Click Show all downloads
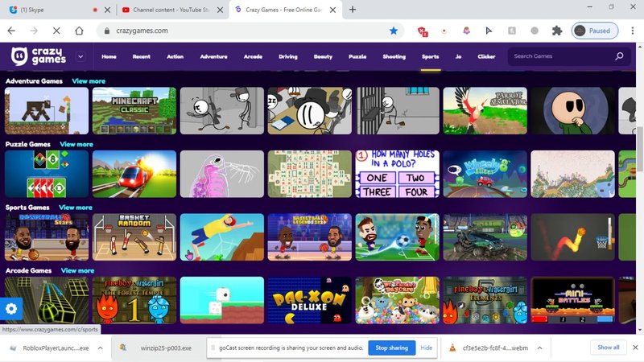This screenshot has height=362, width=644. 609,348
